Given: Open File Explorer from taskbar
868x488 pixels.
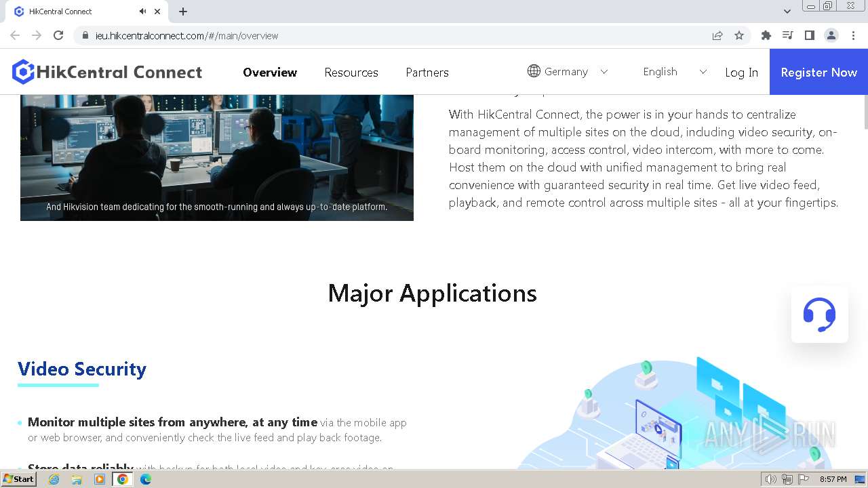Looking at the screenshot, I should [x=77, y=479].
